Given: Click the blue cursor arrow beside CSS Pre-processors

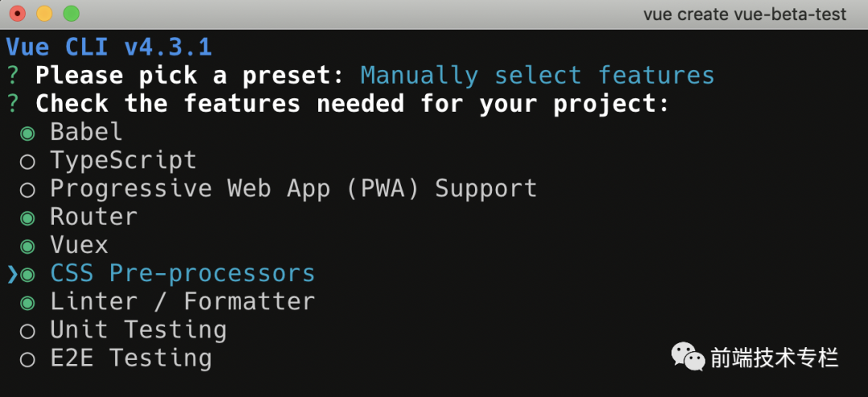Looking at the screenshot, I should coord(12,274).
